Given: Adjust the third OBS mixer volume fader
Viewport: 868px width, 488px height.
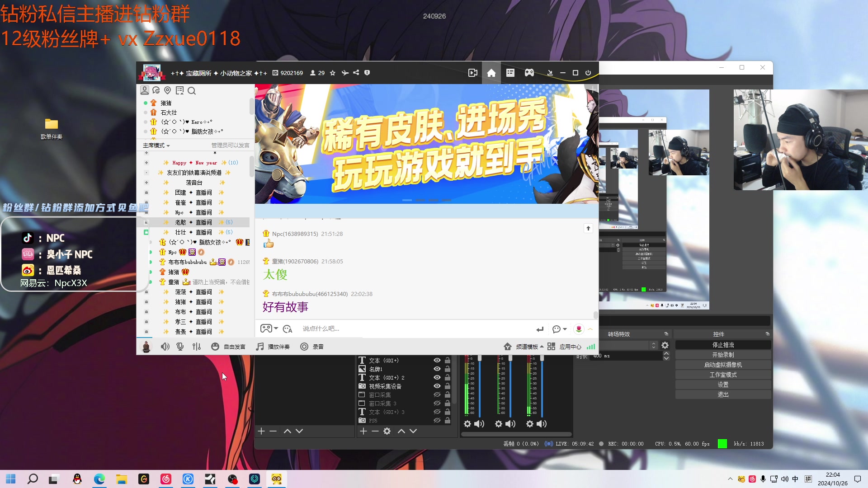Looking at the screenshot, I should point(542,358).
